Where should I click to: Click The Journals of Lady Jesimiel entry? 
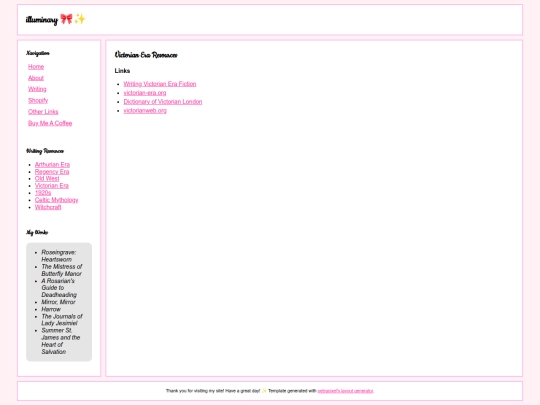coord(62,320)
